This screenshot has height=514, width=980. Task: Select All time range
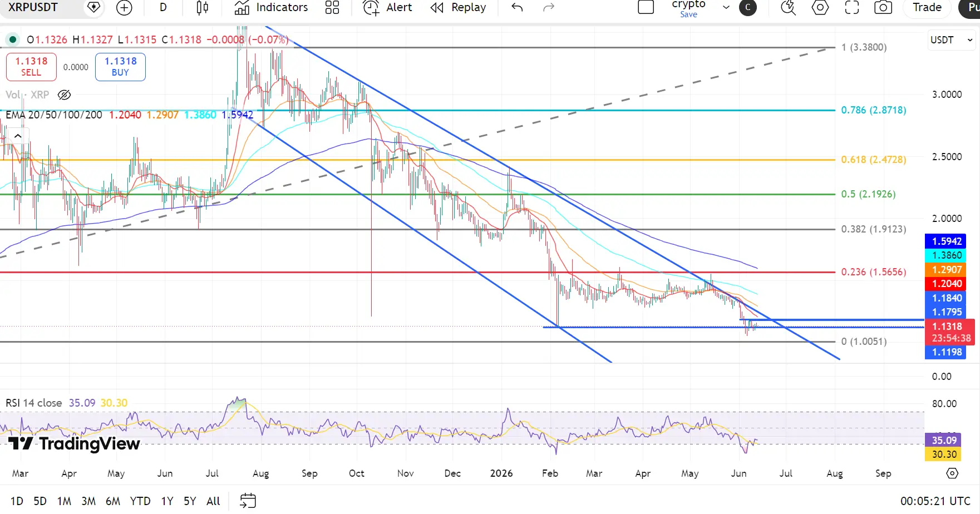coord(213,501)
